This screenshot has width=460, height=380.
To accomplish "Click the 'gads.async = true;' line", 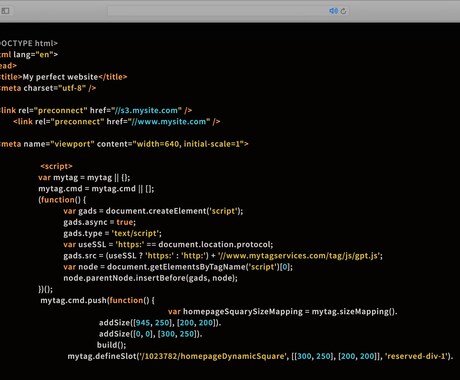I will 100,222.
